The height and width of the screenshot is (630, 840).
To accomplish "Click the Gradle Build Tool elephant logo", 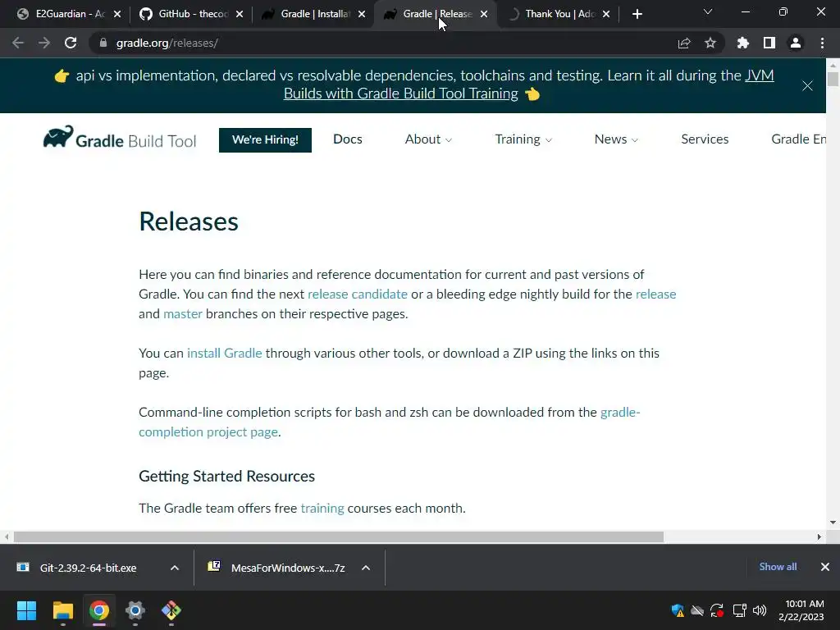I will point(120,139).
